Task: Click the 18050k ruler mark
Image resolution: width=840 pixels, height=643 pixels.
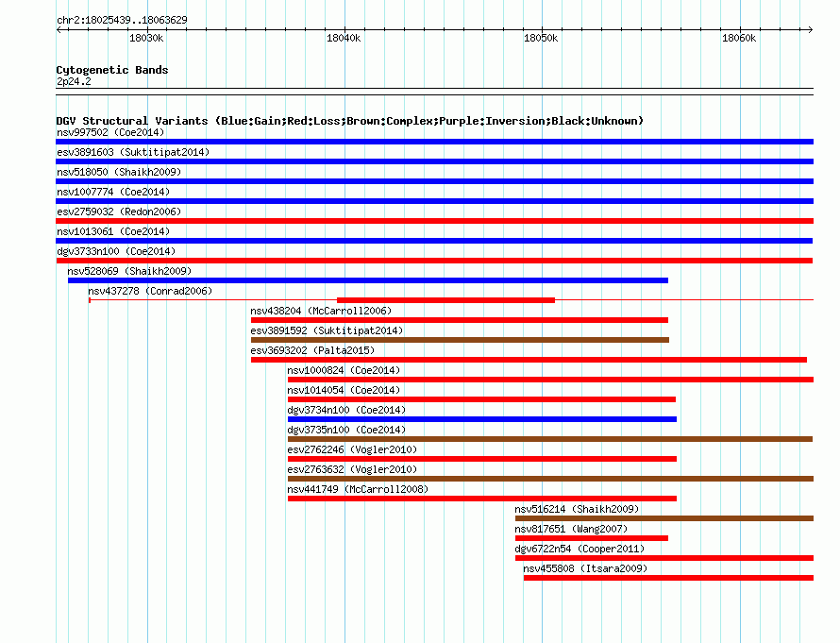Action: point(541,38)
